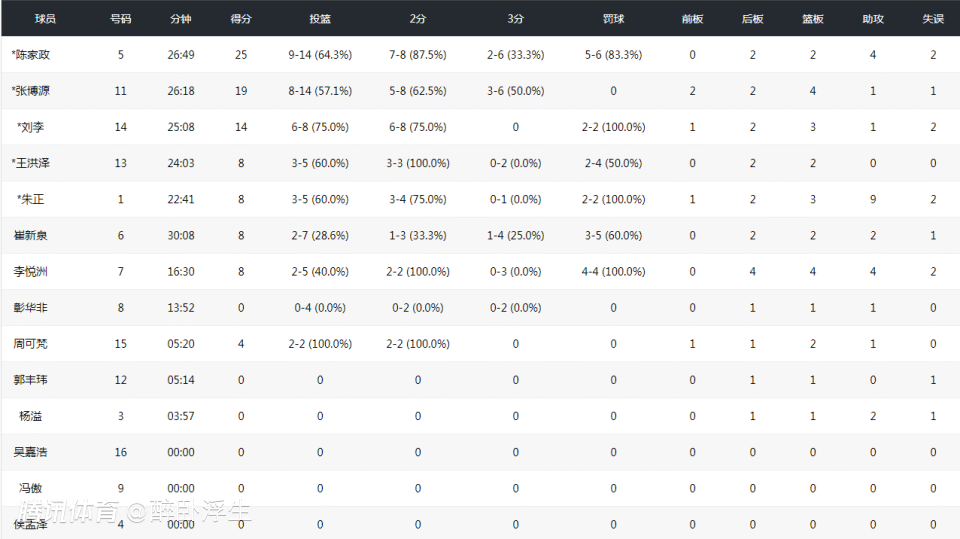Screen dimensions: 960x539
Task: Sort by the 罚球 column header
Action: coord(614,18)
